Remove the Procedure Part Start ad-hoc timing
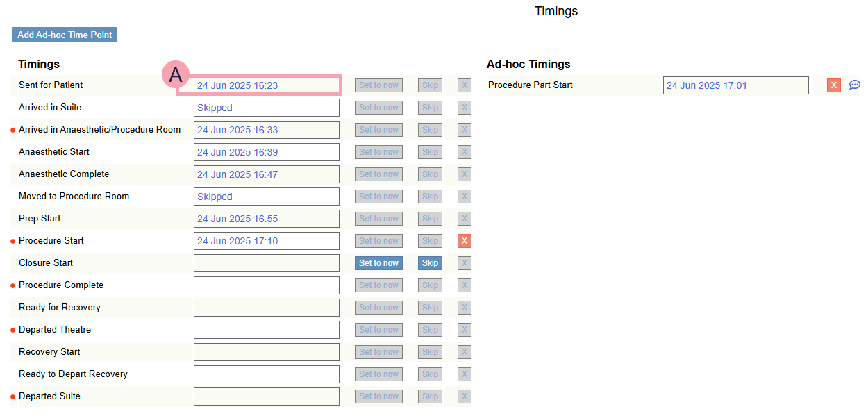Image resolution: width=868 pixels, height=418 pixels. point(834,85)
